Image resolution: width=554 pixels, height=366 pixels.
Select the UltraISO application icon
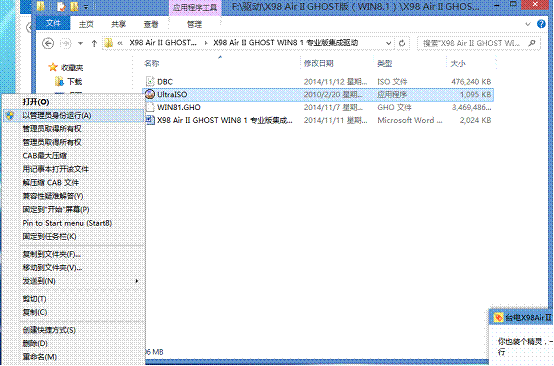pyautogui.click(x=150, y=94)
